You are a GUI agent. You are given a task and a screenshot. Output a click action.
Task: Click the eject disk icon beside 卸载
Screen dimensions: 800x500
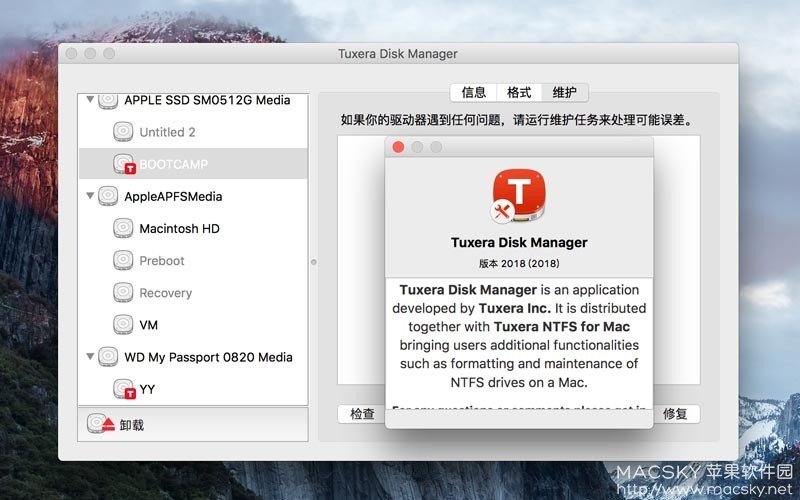[101, 423]
